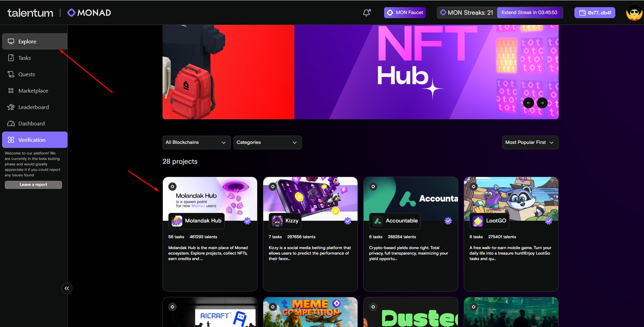Click Leave a report button
Screen dimensions: 644x327
(33, 185)
